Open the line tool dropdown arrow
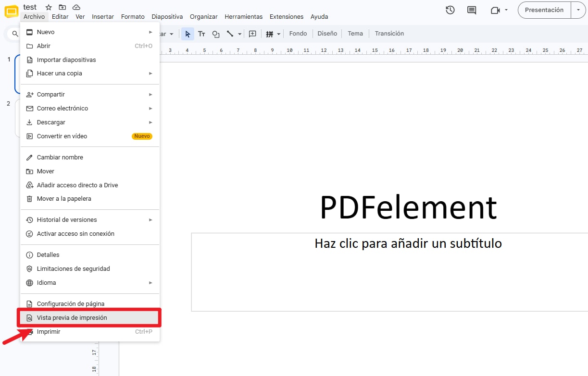Image resolution: width=588 pixels, height=376 pixels. [239, 34]
